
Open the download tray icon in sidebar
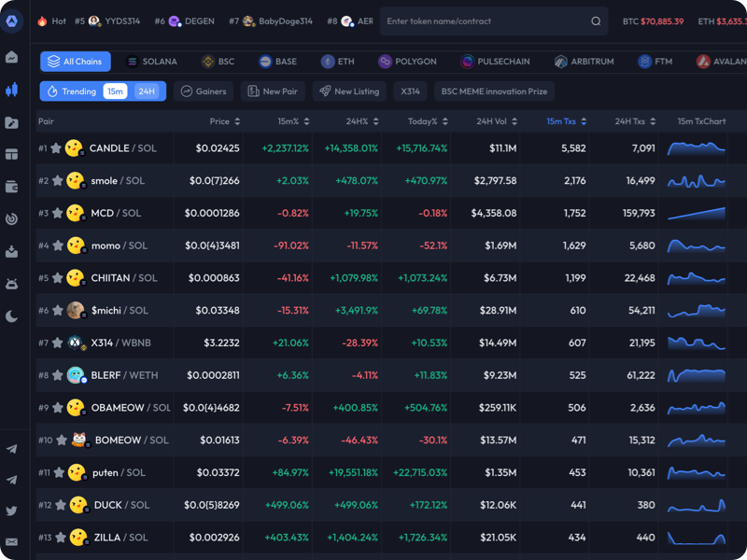[11, 251]
